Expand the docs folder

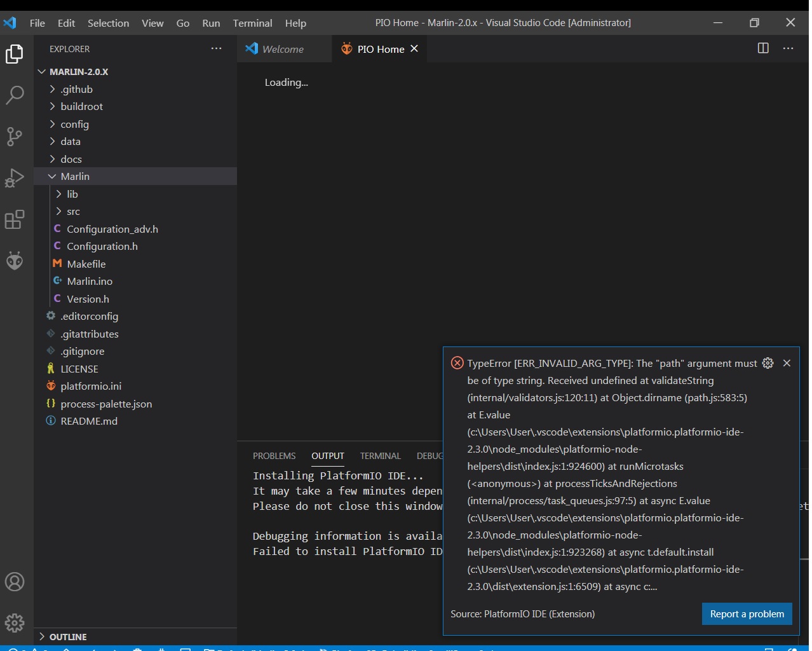(135, 159)
